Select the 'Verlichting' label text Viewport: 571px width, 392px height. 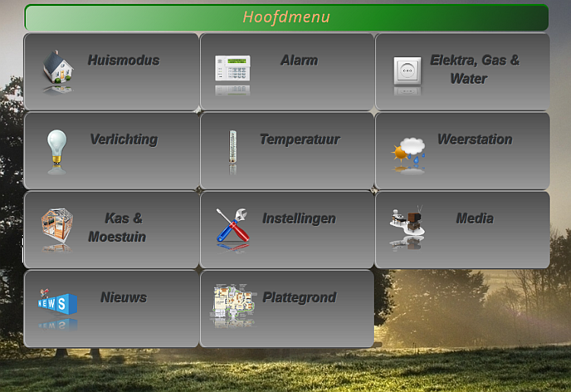(124, 139)
